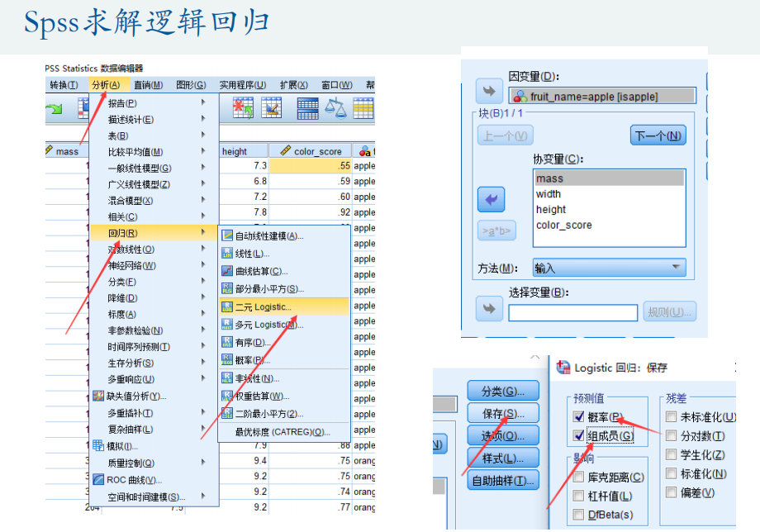Expand the 回归(R) submenu
760x532 pixels.
tap(154, 233)
